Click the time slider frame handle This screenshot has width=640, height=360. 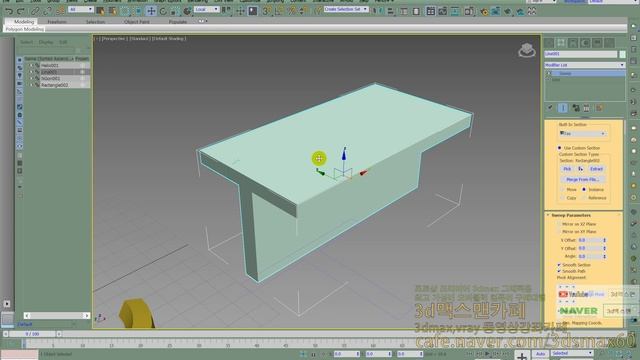coord(32,334)
